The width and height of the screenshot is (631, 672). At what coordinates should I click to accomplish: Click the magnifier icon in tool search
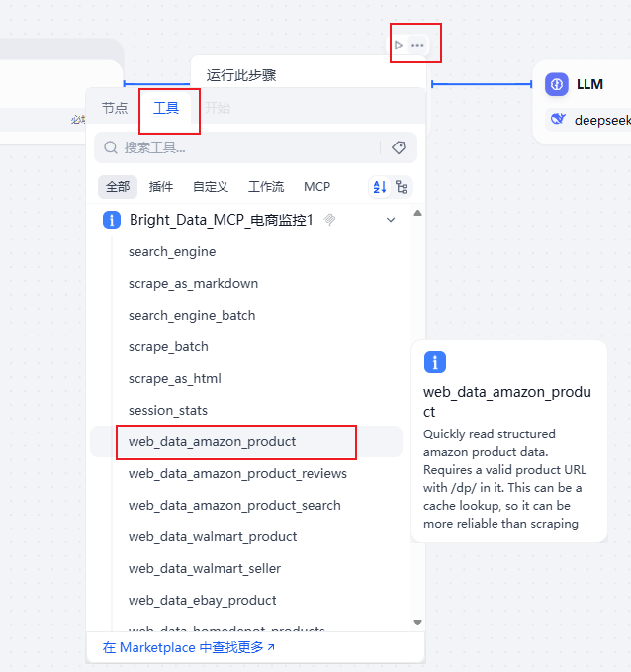(111, 147)
